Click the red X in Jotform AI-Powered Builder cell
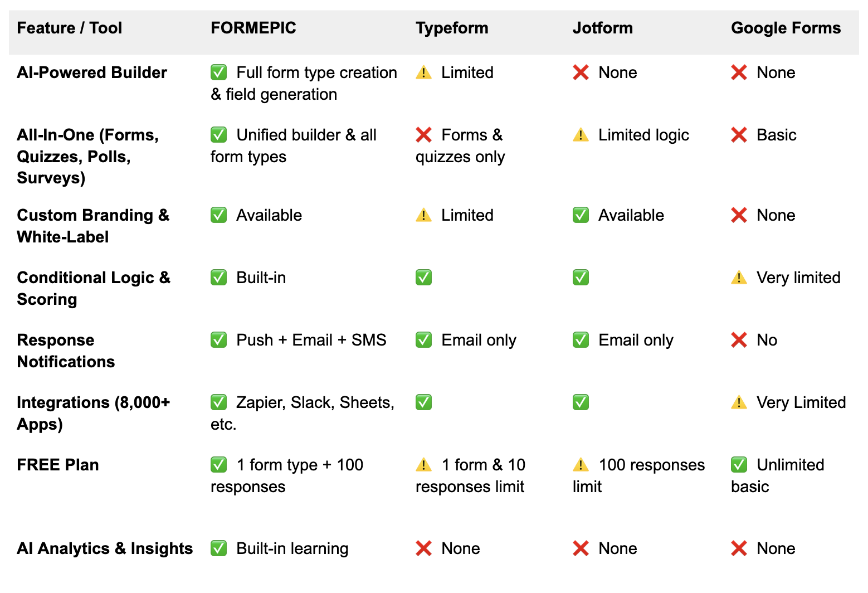The width and height of the screenshot is (868, 593). (x=581, y=72)
